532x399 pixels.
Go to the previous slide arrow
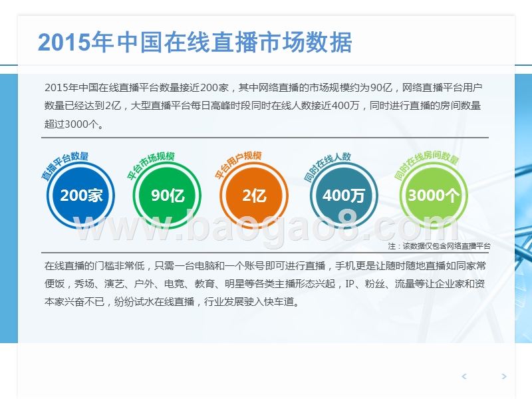pos(464,376)
